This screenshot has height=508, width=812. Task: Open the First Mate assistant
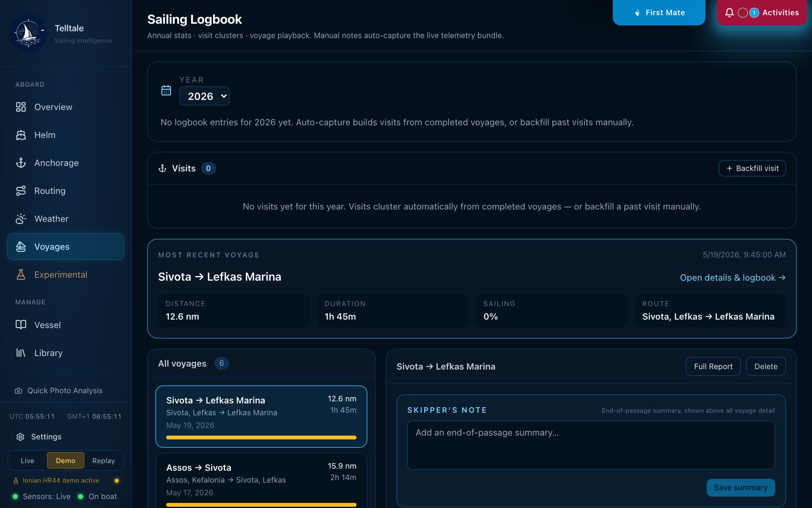coord(659,13)
